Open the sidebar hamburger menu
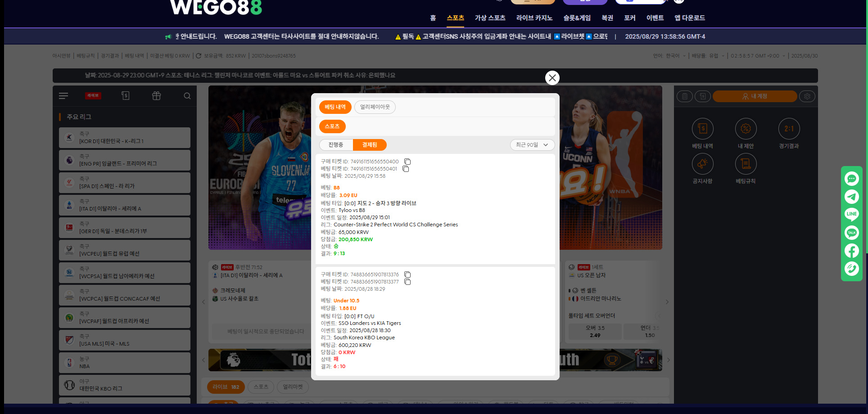 pos(63,96)
